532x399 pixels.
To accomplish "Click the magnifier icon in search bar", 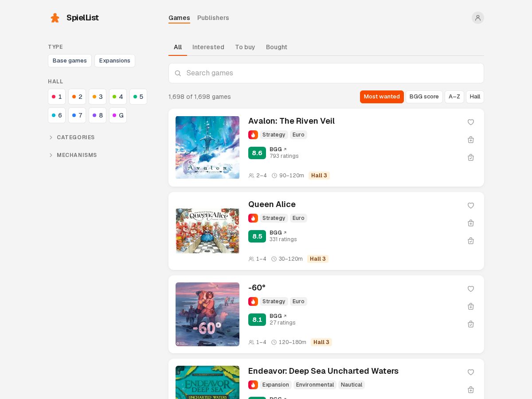I will 178,73.
